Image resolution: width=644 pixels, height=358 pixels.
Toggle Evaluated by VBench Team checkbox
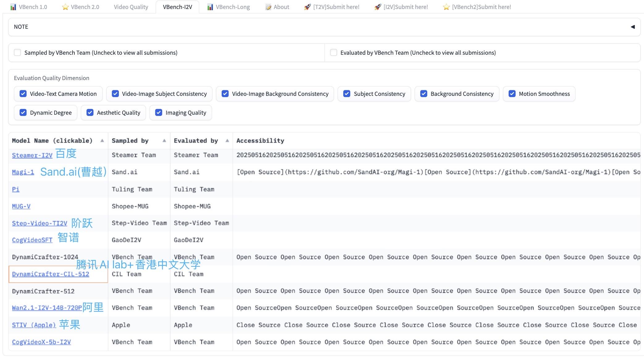[x=333, y=53]
